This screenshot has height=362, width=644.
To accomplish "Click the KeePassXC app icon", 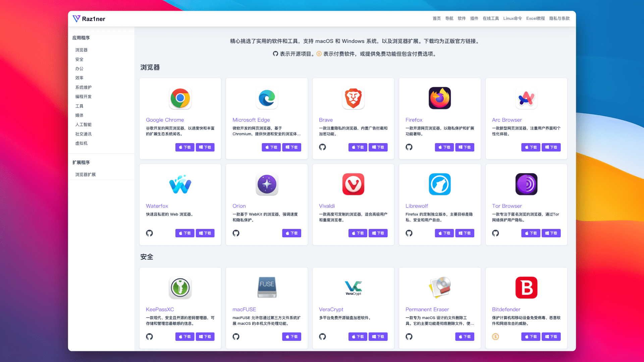I will point(180,288).
